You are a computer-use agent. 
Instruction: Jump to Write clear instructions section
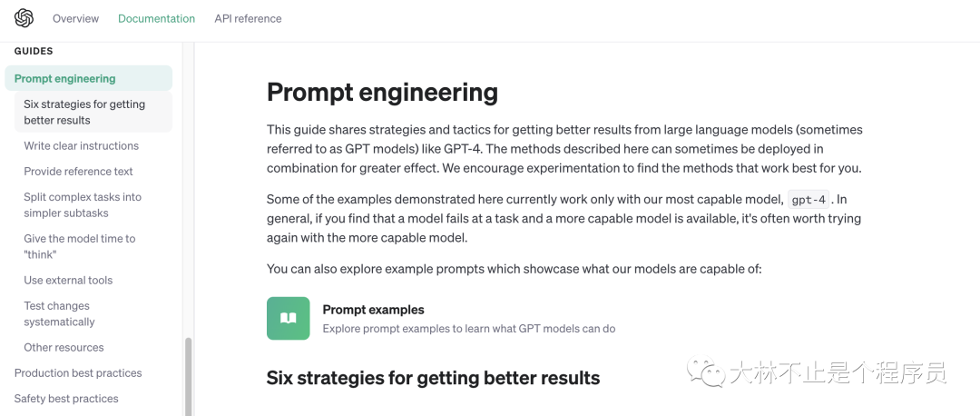pos(82,145)
